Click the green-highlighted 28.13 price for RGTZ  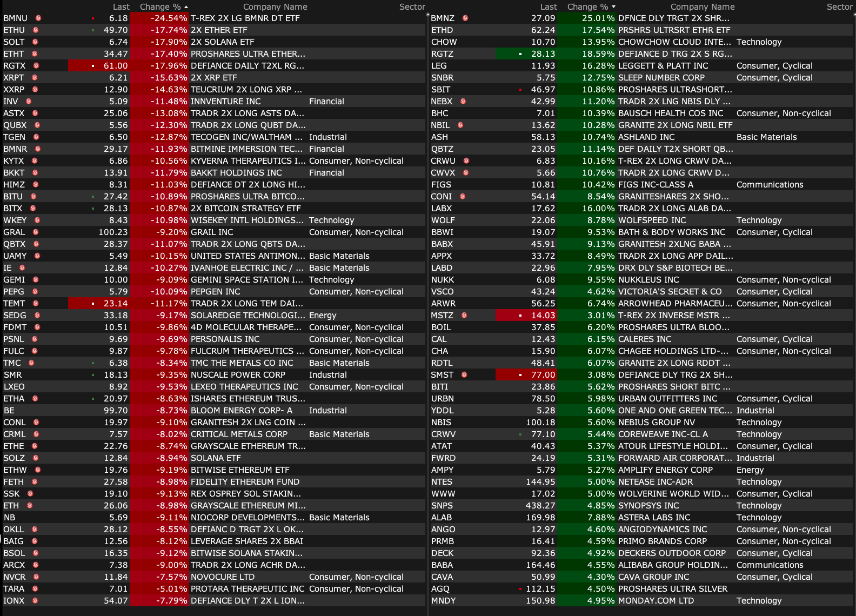543,54
